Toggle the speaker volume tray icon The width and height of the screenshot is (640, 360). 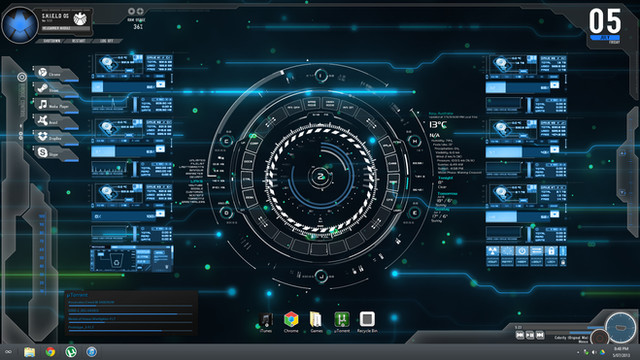point(594,352)
